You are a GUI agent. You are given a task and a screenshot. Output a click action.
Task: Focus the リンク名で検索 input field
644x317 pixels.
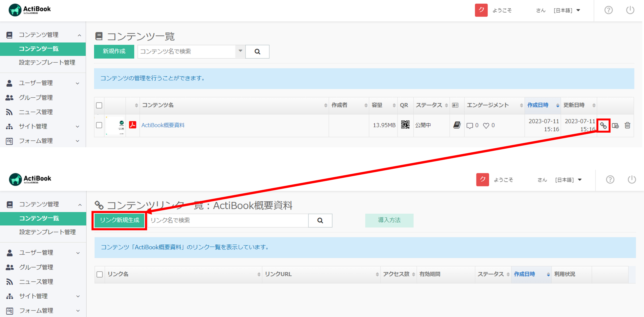(228, 220)
